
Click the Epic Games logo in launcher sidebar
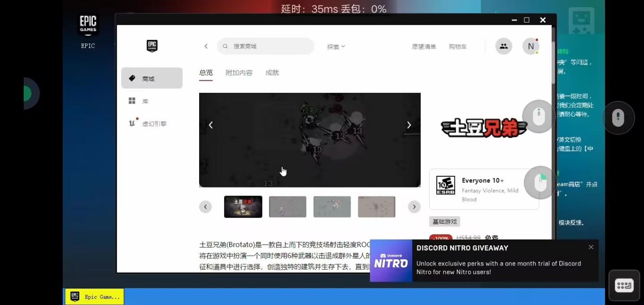(x=152, y=46)
